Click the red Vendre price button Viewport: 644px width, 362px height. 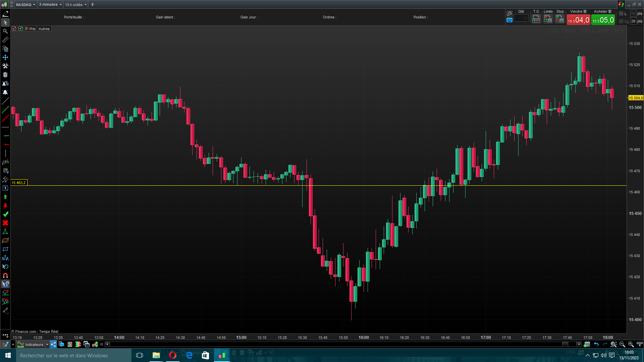tap(578, 20)
